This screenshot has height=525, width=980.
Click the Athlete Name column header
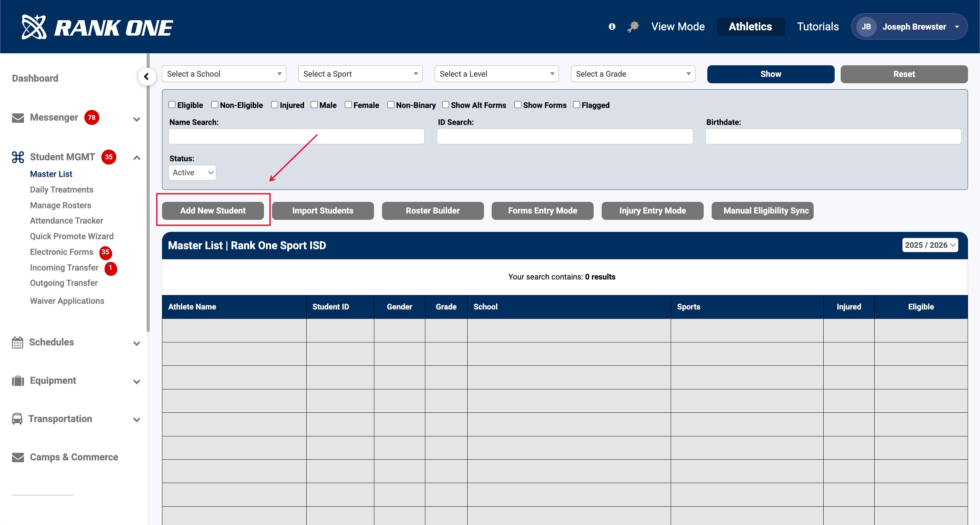(234, 307)
